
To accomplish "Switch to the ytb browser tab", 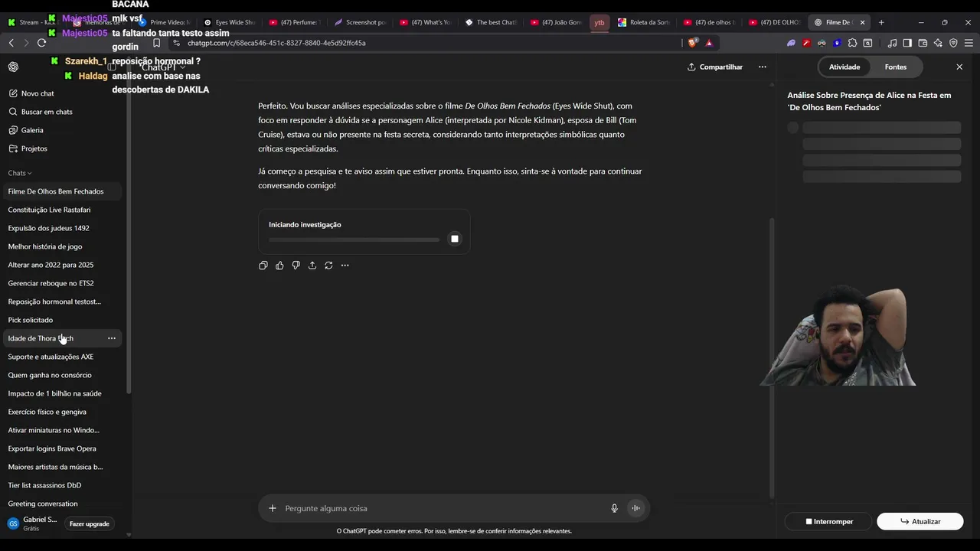I will pyautogui.click(x=599, y=22).
